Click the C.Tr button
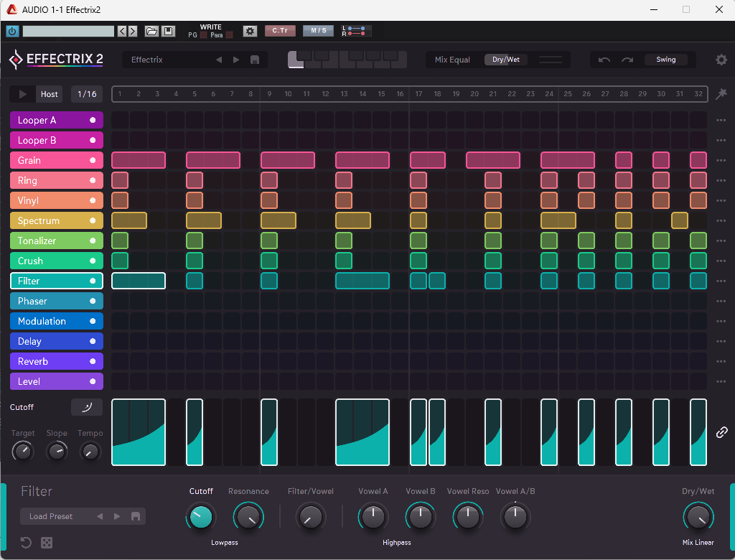This screenshot has width=735, height=560. coord(280,31)
